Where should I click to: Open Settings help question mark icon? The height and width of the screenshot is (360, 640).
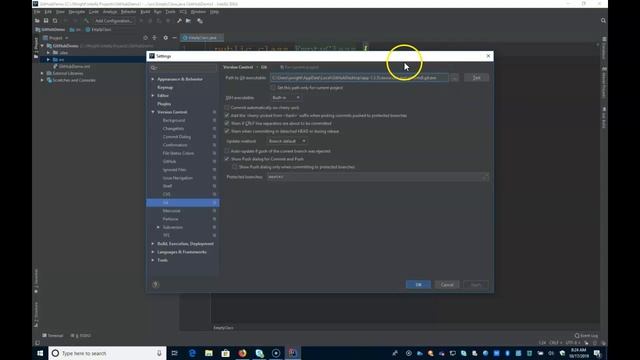tap(156, 284)
